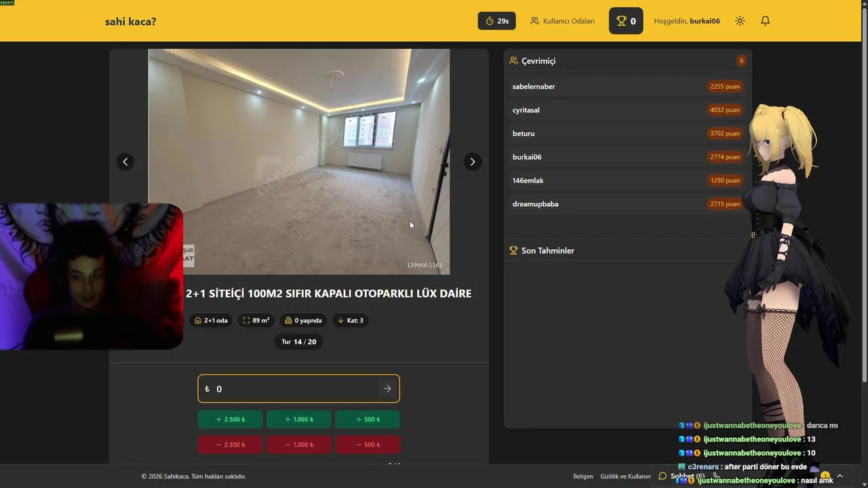This screenshot has height=488, width=868.
Task: Subtract 1.000 ₺ from the guess
Action: click(299, 445)
